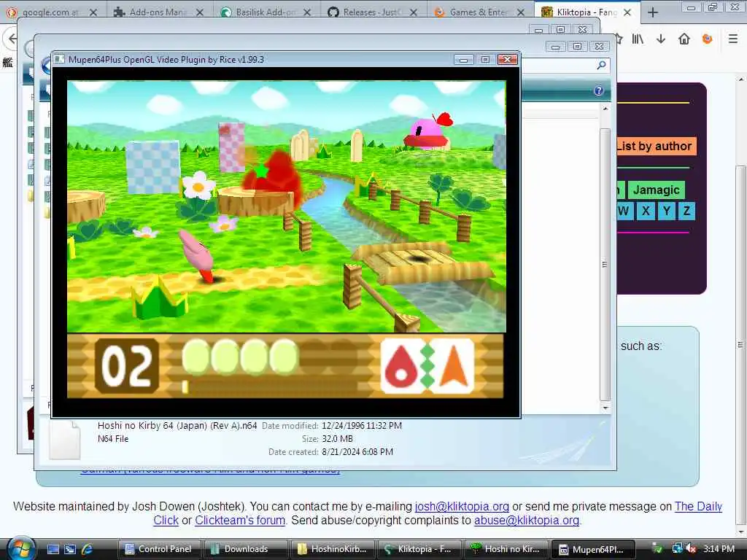Click the 3:14 PM taskbar clock

pyautogui.click(x=719, y=549)
